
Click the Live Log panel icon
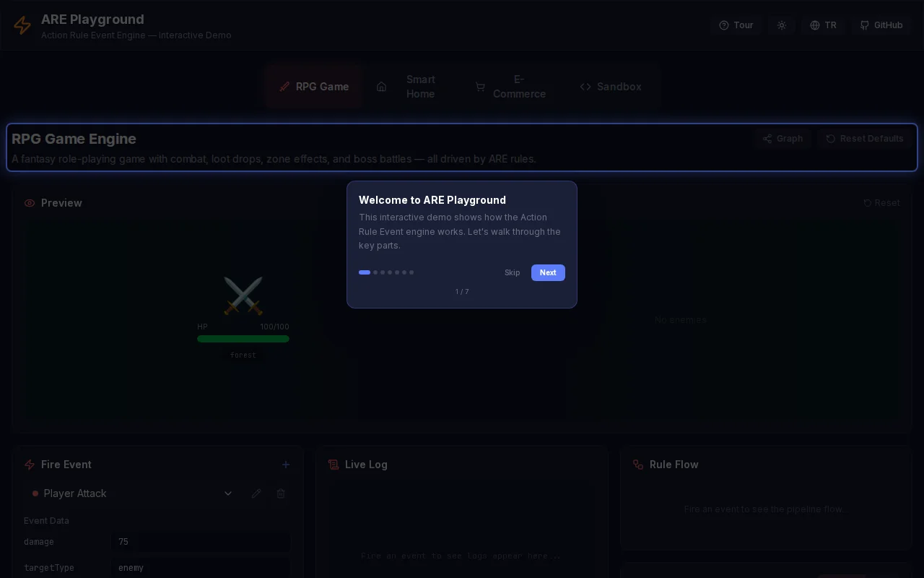tap(334, 465)
